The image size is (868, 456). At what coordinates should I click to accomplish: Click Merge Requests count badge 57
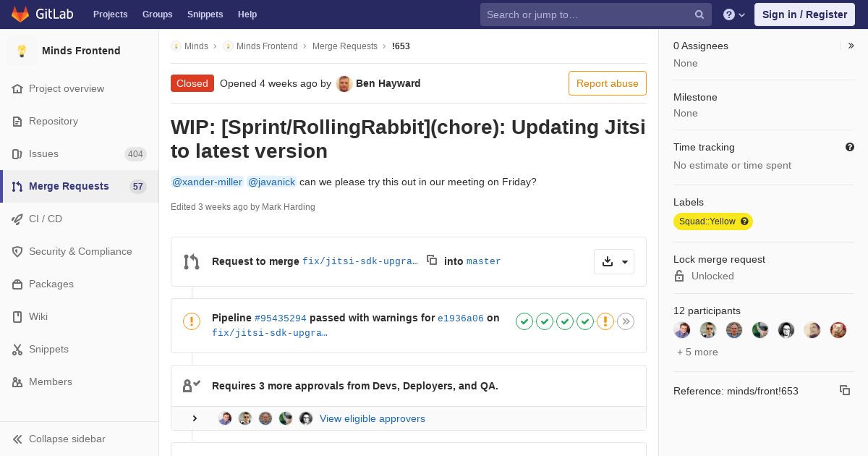pyautogui.click(x=138, y=186)
